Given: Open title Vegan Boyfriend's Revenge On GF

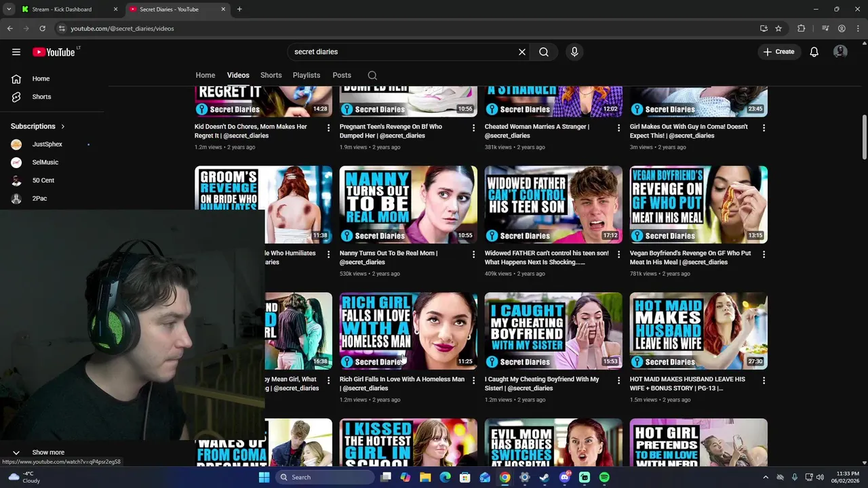Looking at the screenshot, I should point(690,258).
